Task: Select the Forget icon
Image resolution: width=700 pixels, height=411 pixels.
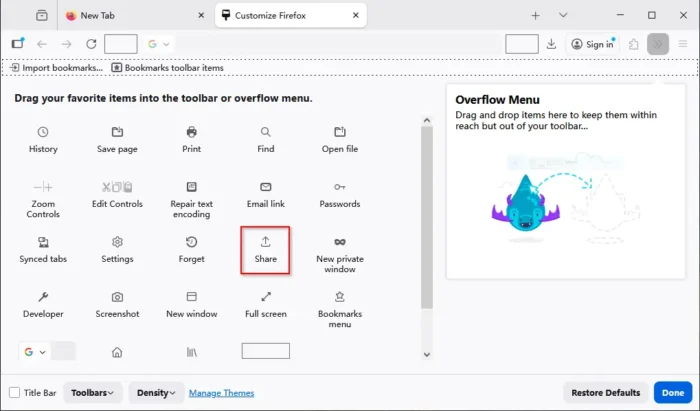Action: (191, 242)
